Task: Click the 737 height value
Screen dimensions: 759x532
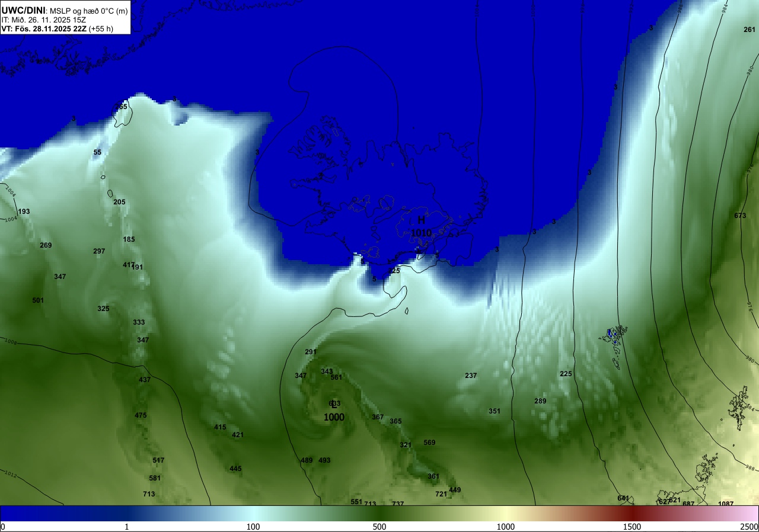Action: (x=398, y=504)
